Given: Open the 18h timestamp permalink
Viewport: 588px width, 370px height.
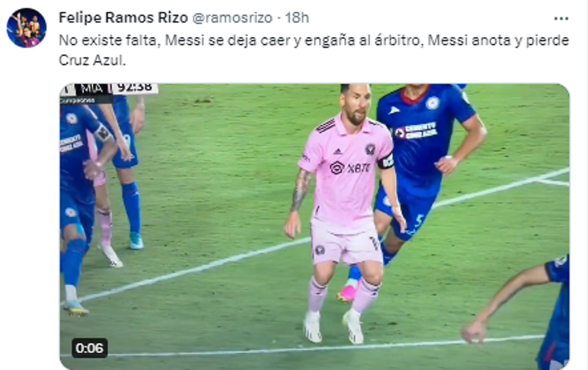Looking at the screenshot, I should pyautogui.click(x=297, y=18).
